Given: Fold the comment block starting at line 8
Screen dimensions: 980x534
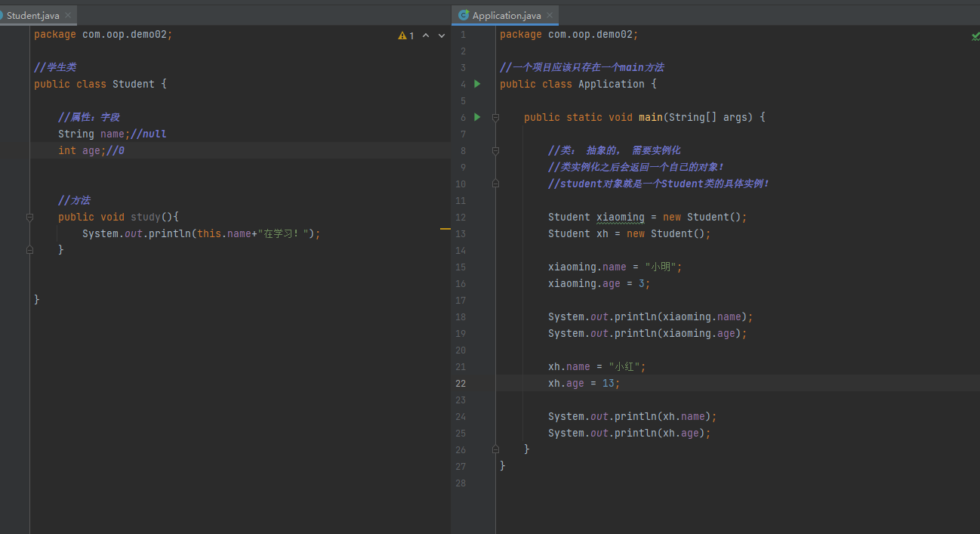Looking at the screenshot, I should 495,150.
